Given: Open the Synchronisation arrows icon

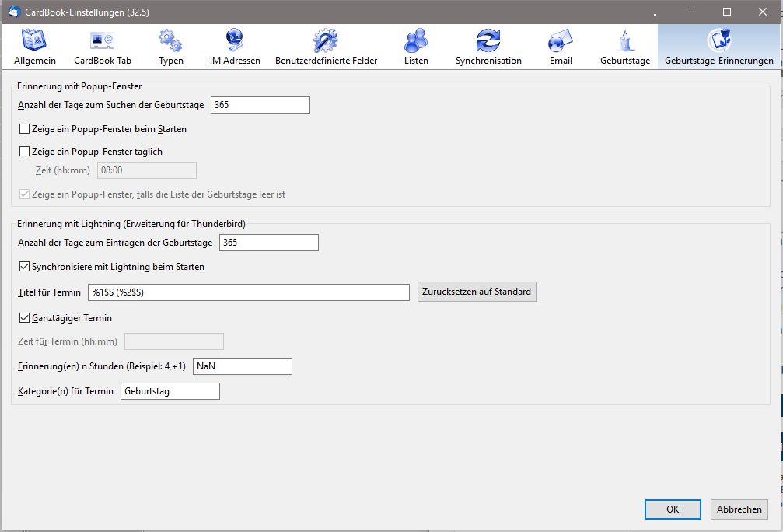Looking at the screenshot, I should pos(488,40).
